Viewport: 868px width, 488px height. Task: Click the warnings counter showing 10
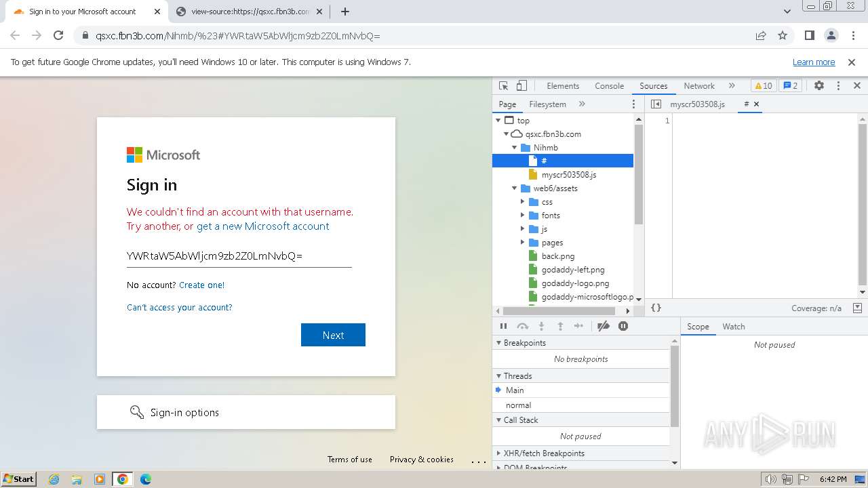[764, 86]
